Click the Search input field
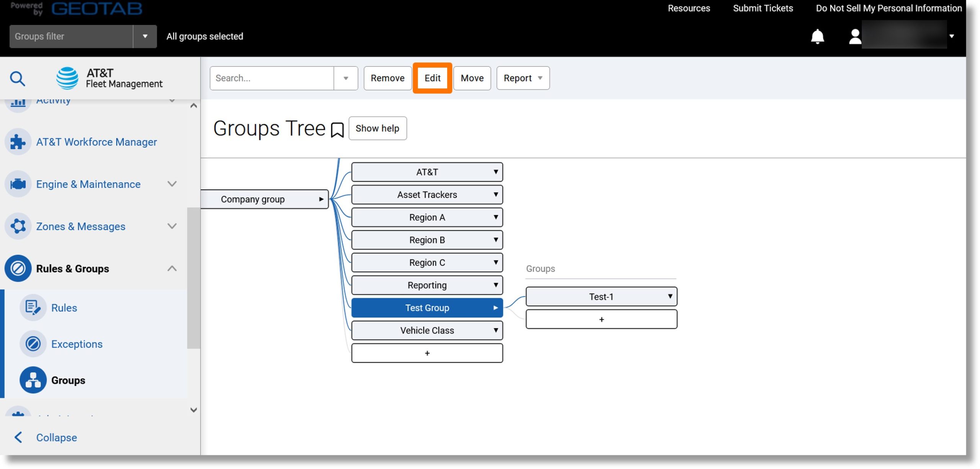 272,78
